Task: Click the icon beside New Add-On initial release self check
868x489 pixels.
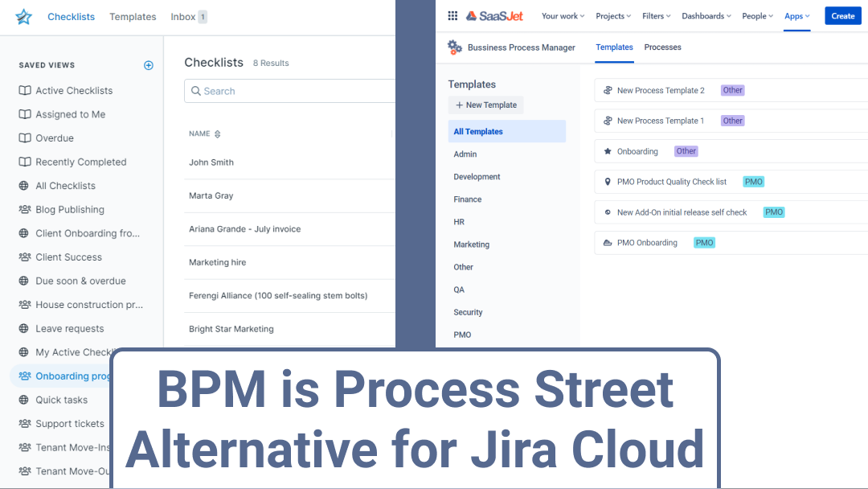Action: (x=608, y=212)
